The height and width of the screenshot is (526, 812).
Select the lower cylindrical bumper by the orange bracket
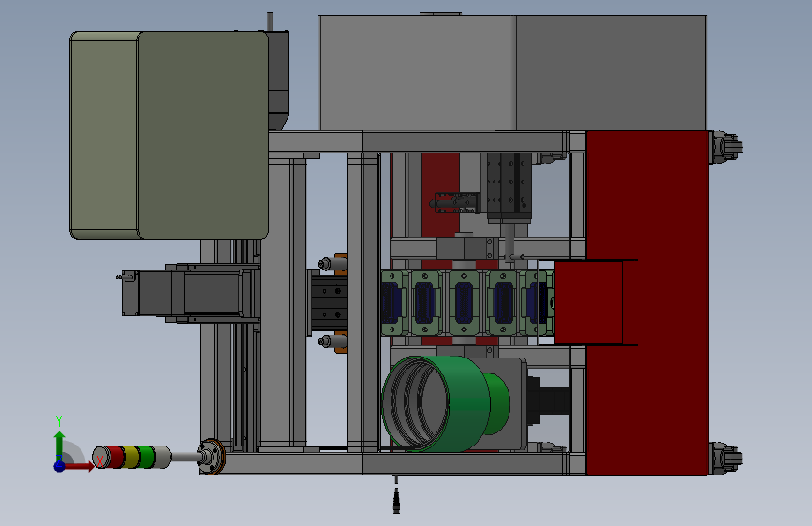coord(332,342)
